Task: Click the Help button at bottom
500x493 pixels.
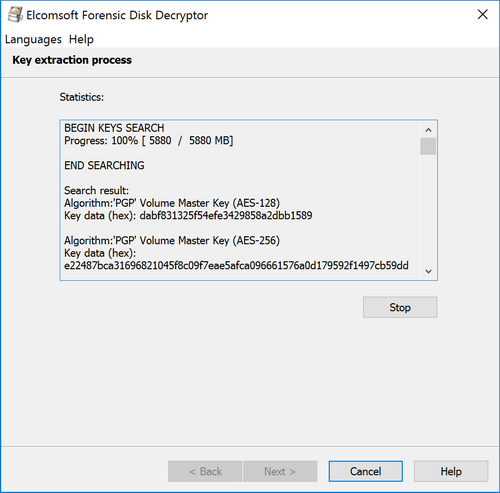Action: coord(451,471)
